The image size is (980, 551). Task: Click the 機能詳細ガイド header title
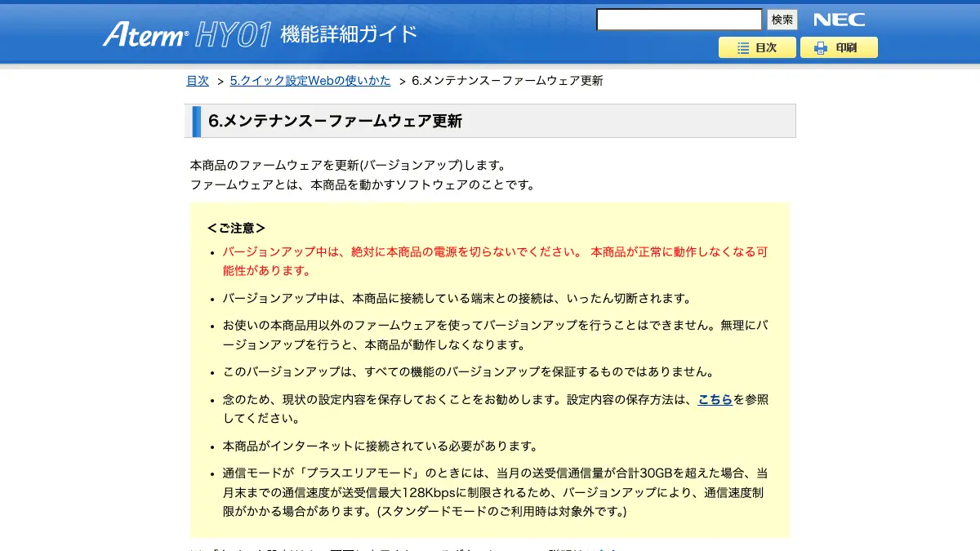pos(349,34)
